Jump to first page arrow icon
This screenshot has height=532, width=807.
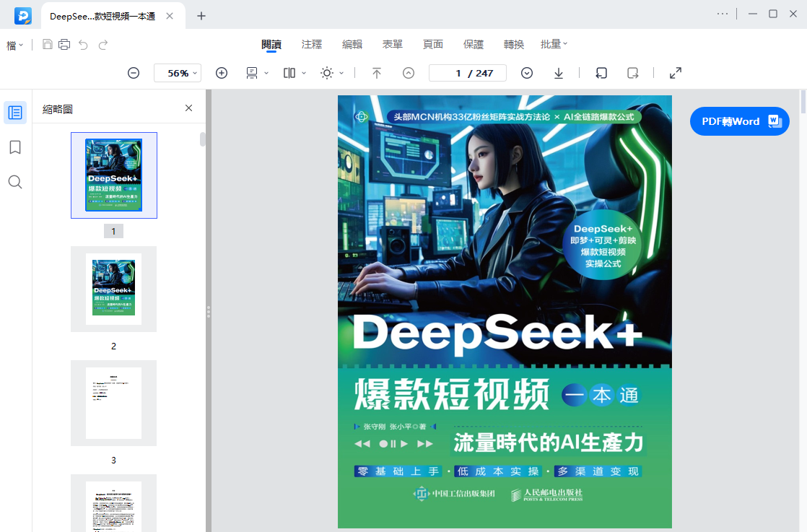click(x=377, y=73)
